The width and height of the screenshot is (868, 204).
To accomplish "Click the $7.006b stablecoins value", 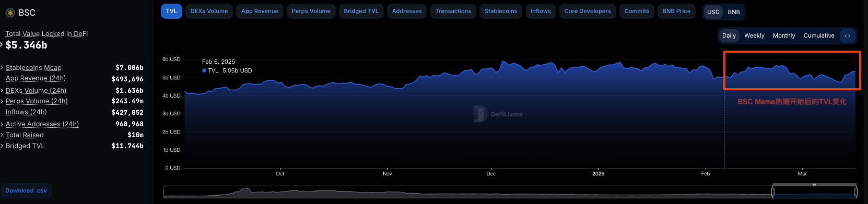I will pyautogui.click(x=130, y=68).
